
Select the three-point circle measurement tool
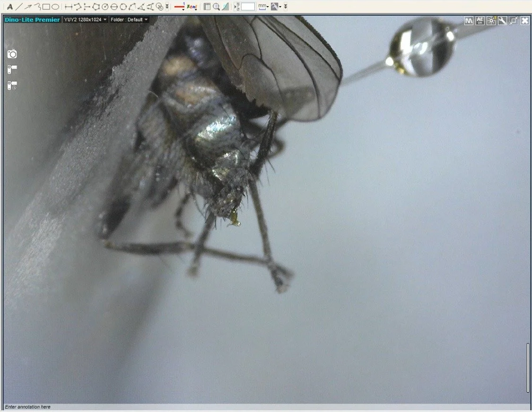pyautogui.click(x=123, y=7)
